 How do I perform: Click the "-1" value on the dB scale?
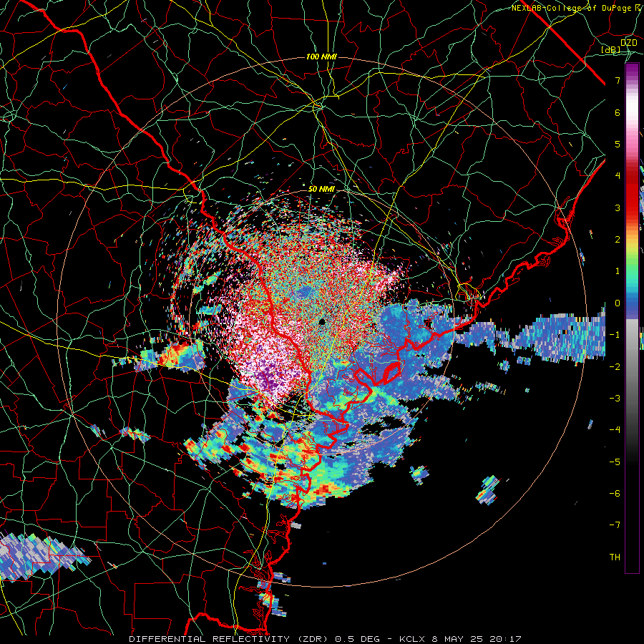[x=615, y=335]
